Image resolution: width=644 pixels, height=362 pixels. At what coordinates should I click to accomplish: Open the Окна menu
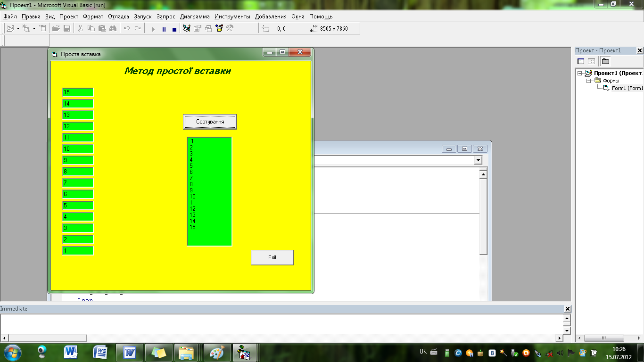pos(298,16)
